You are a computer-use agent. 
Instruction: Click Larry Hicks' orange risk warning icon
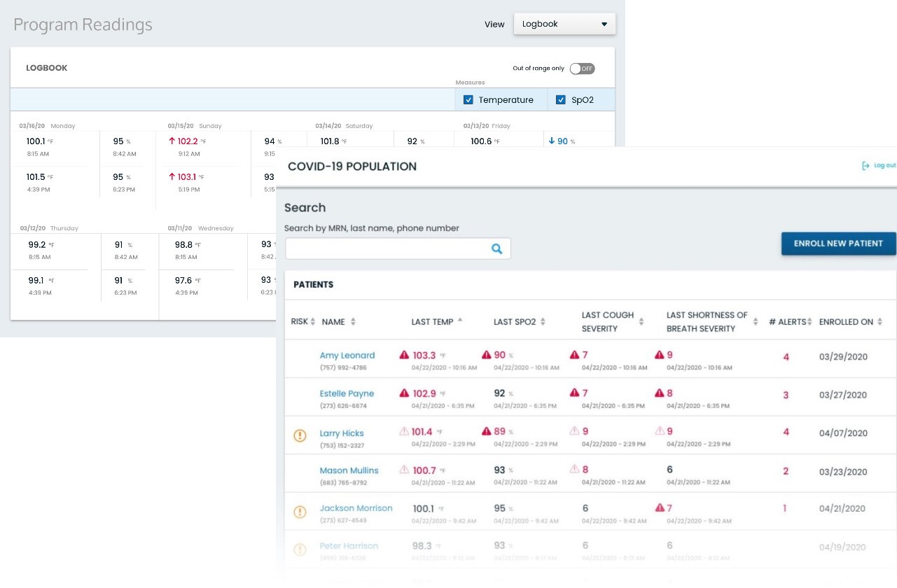[x=300, y=436]
